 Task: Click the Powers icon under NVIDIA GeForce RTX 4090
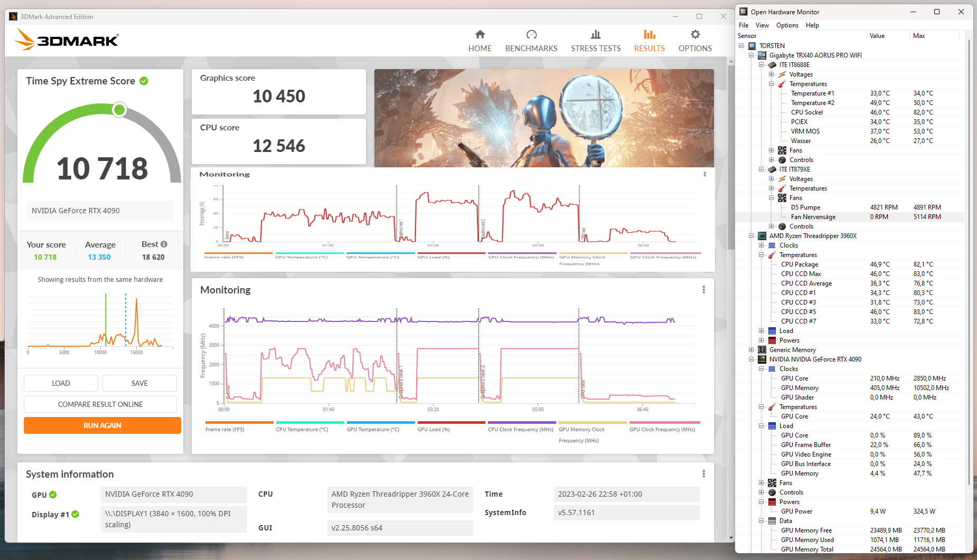pos(772,502)
